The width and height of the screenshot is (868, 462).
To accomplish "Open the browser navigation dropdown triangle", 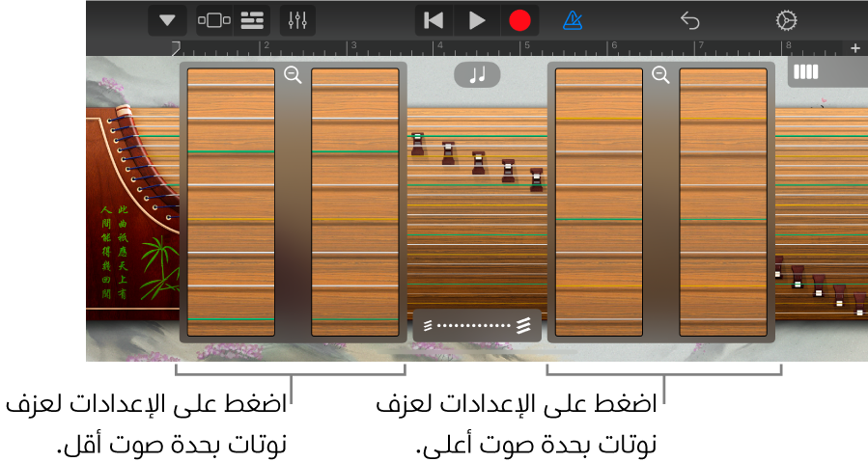I will (x=167, y=21).
